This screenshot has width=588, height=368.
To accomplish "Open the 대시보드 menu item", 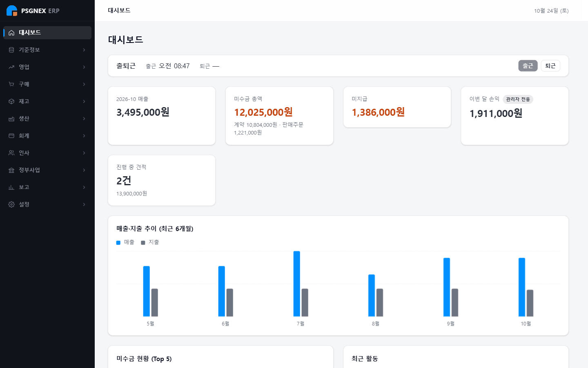I will coord(47,33).
